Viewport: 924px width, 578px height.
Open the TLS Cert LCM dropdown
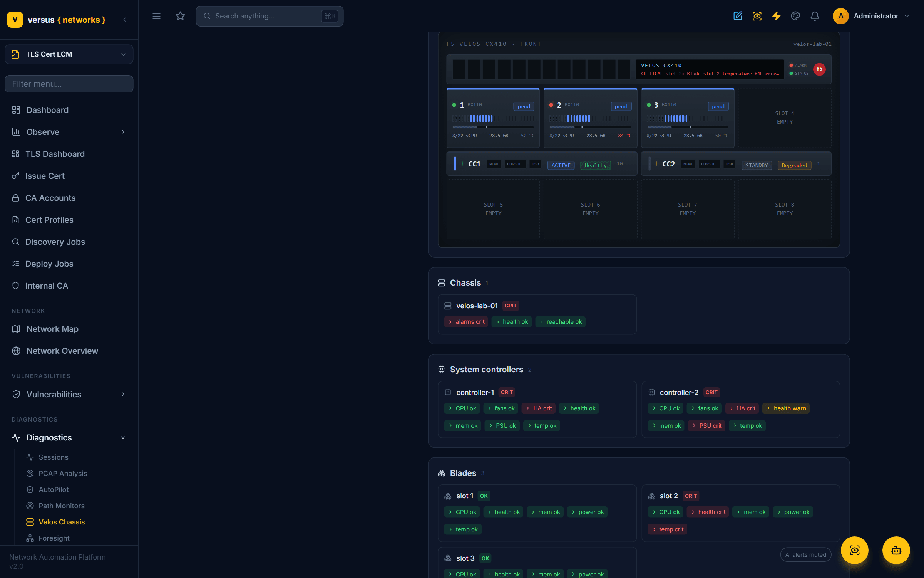click(x=69, y=54)
